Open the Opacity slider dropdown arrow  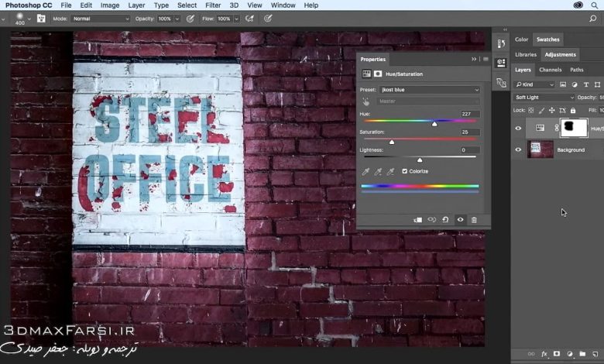177,19
